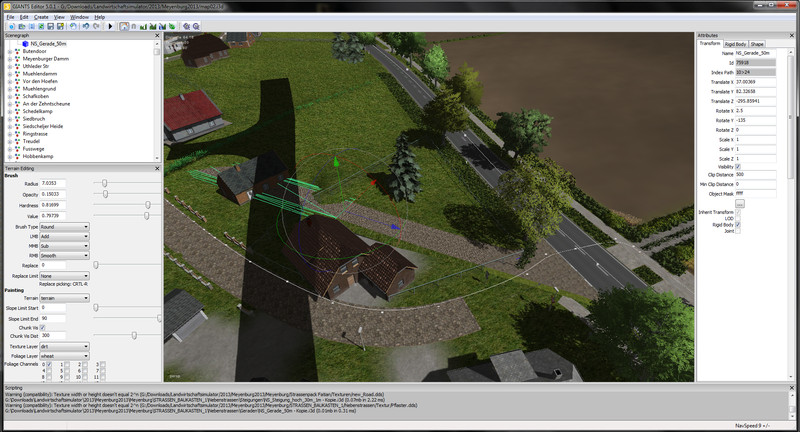Open the Edit menu

coord(24,17)
